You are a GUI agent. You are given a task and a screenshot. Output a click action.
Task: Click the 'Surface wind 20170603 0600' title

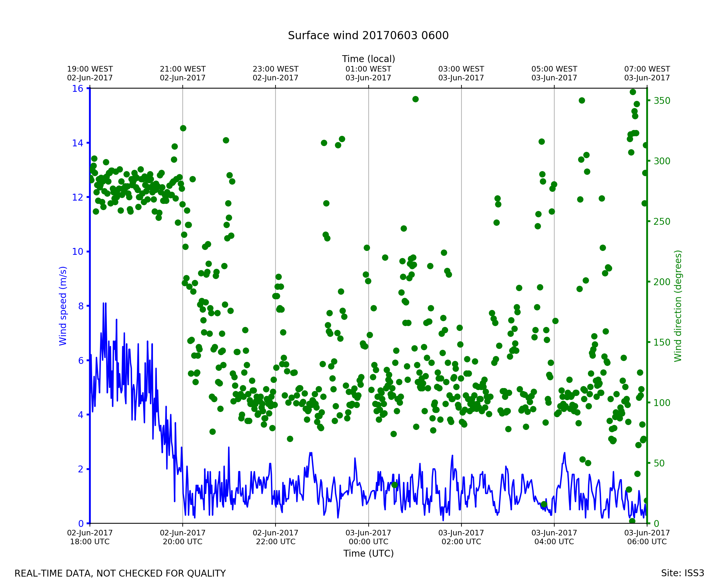click(x=368, y=36)
